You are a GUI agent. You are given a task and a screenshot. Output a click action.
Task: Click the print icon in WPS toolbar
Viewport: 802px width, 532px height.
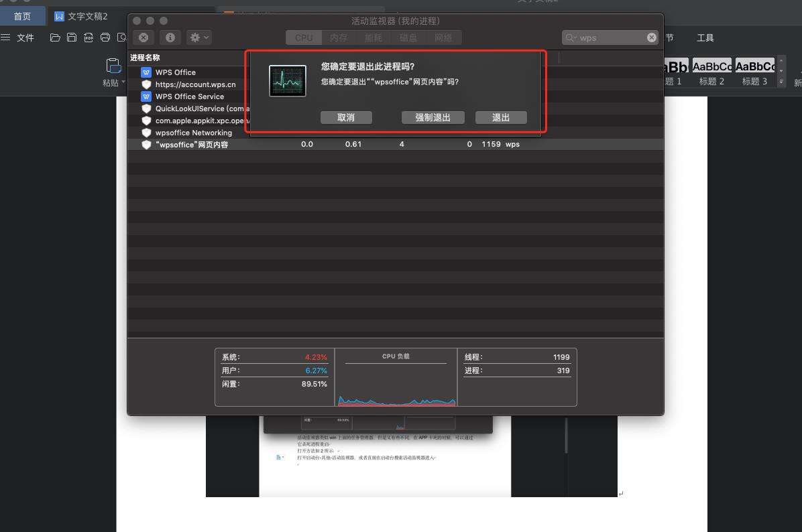pyautogui.click(x=105, y=38)
